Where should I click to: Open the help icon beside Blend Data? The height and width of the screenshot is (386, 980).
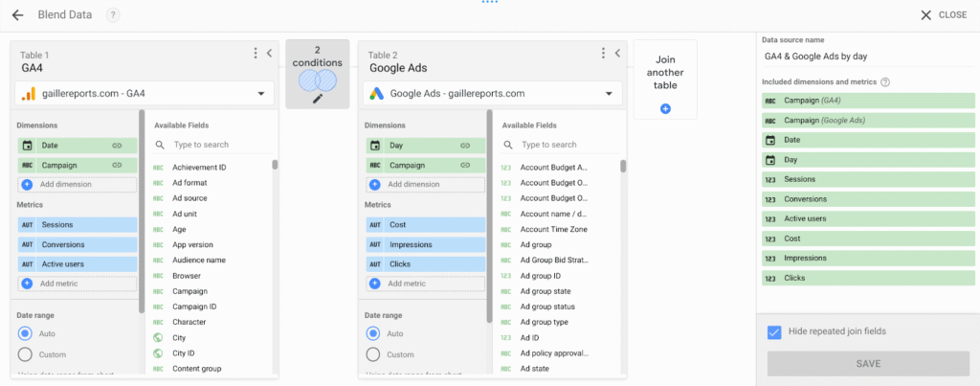coord(114,15)
